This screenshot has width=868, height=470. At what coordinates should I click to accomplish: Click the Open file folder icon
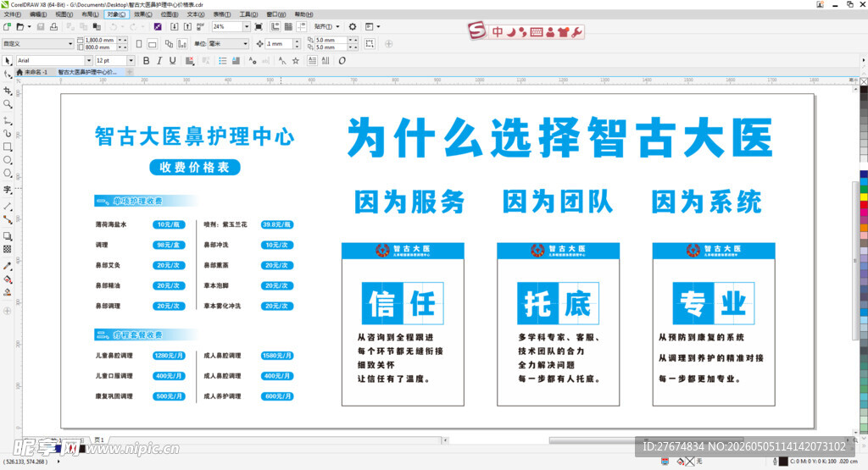coord(20,26)
